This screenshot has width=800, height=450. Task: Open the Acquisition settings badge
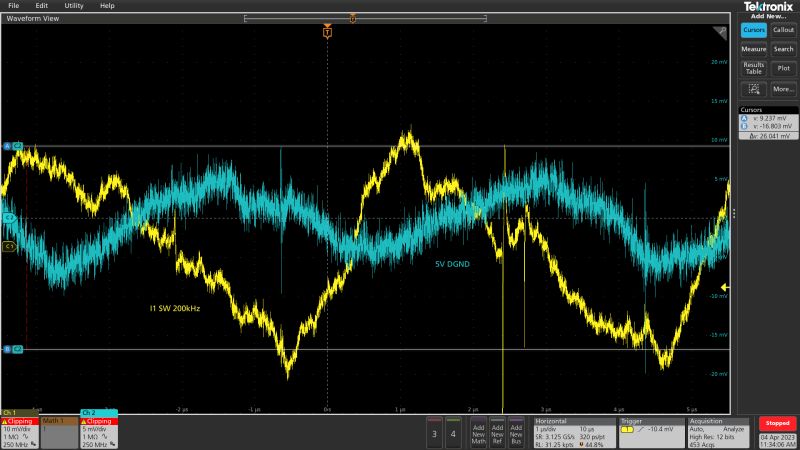tap(718, 433)
